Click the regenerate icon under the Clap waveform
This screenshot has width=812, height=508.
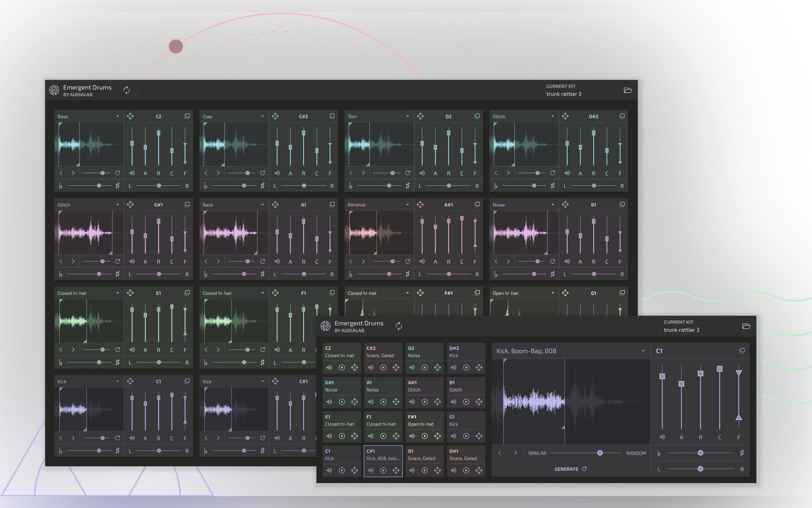pyautogui.click(x=262, y=173)
